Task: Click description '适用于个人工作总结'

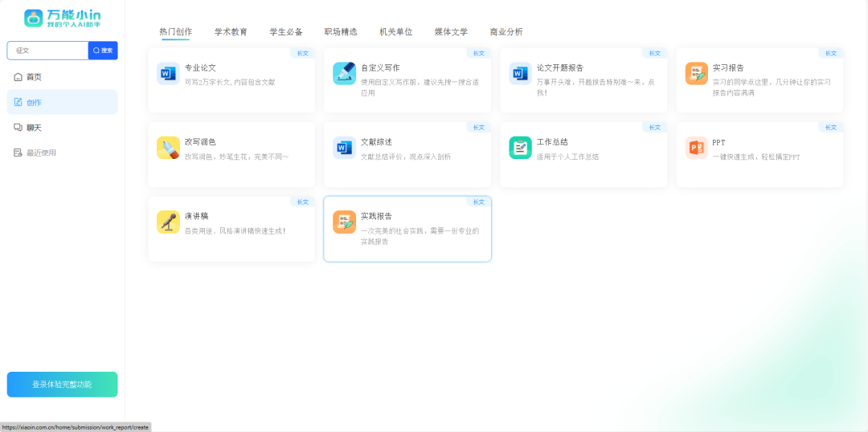Action: [x=568, y=157]
